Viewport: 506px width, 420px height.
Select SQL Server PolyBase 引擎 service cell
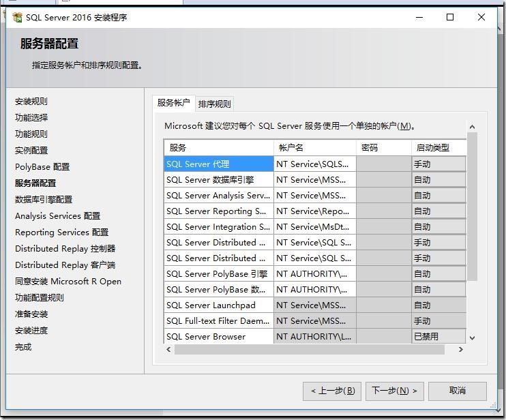point(219,274)
